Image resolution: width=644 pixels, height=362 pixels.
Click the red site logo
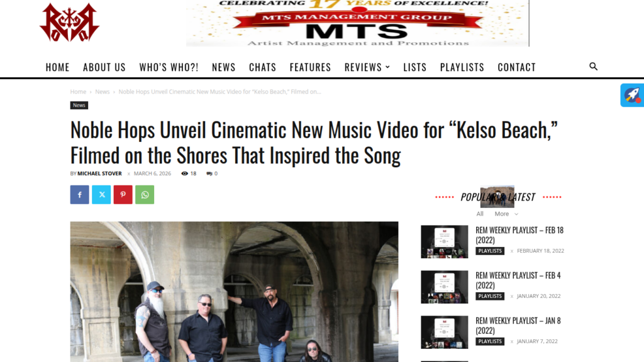point(69,22)
